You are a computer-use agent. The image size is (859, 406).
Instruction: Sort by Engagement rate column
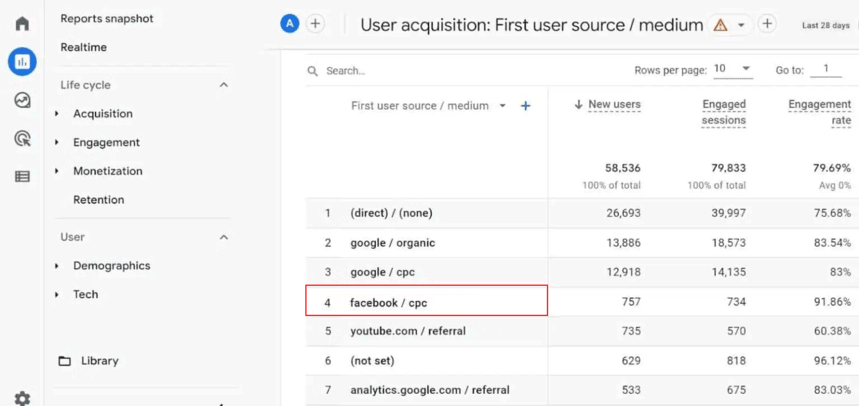[820, 112]
